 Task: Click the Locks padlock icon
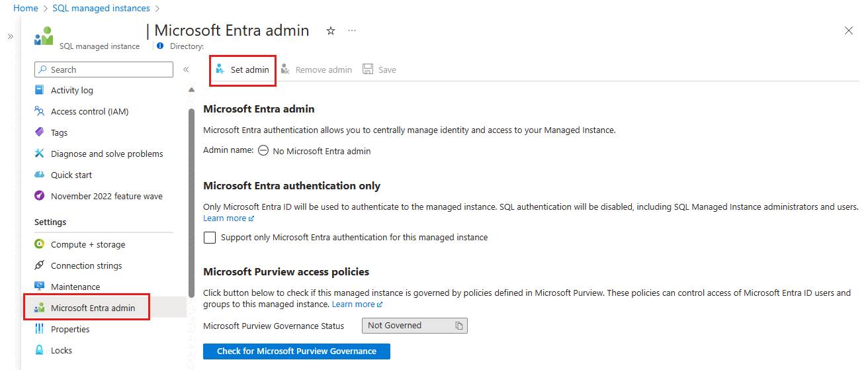[x=40, y=350]
